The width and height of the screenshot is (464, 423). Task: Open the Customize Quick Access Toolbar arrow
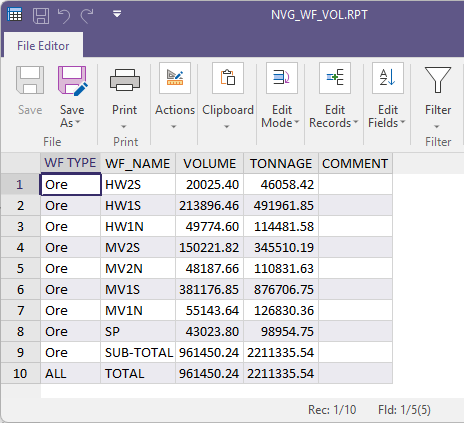[x=117, y=14]
